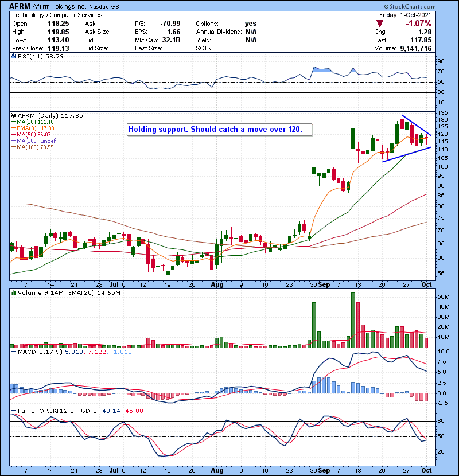Click the Holding support annotation box
459x476 pixels.
[x=219, y=130]
